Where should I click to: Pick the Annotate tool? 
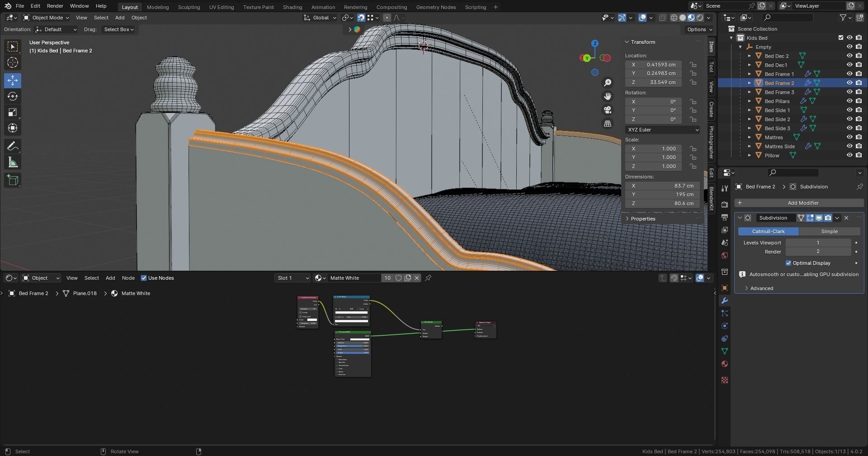[13, 146]
